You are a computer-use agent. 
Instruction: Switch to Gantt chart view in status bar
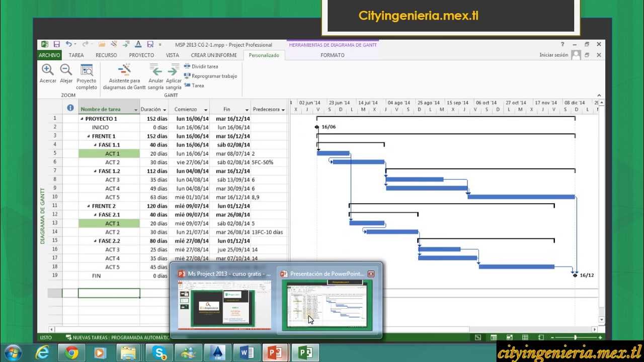click(x=478, y=337)
